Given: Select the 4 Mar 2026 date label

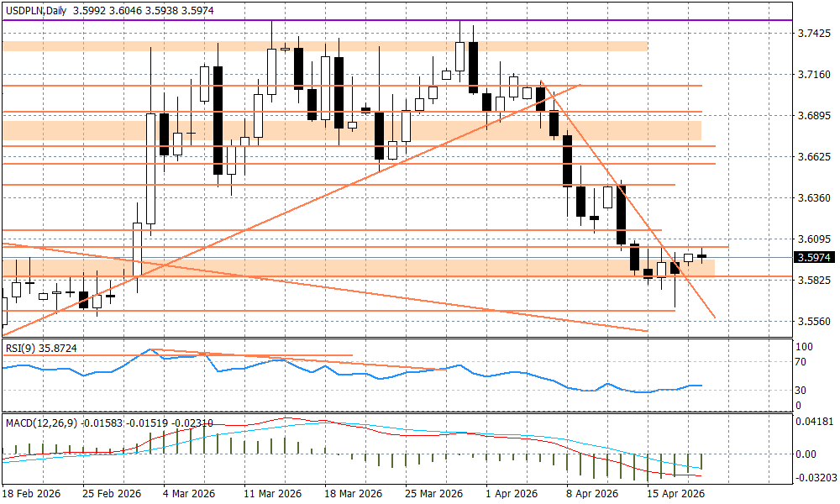Looking at the screenshot, I should point(187,493).
